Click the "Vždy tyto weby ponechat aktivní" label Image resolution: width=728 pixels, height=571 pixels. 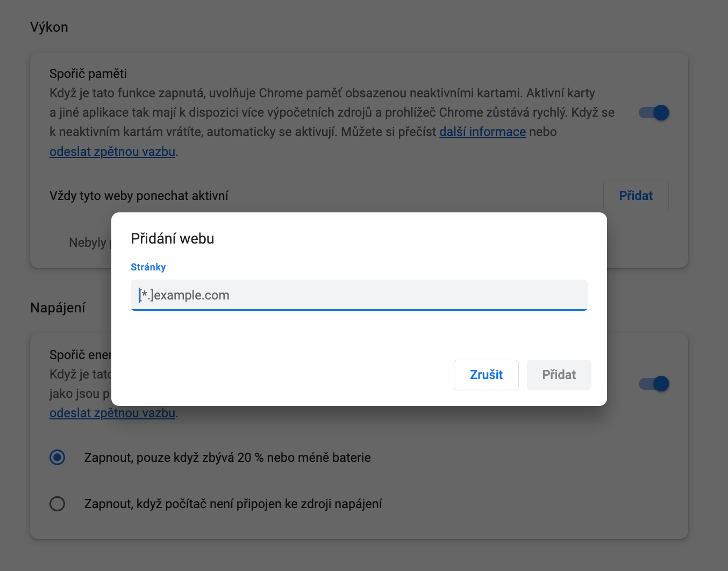pos(139,196)
